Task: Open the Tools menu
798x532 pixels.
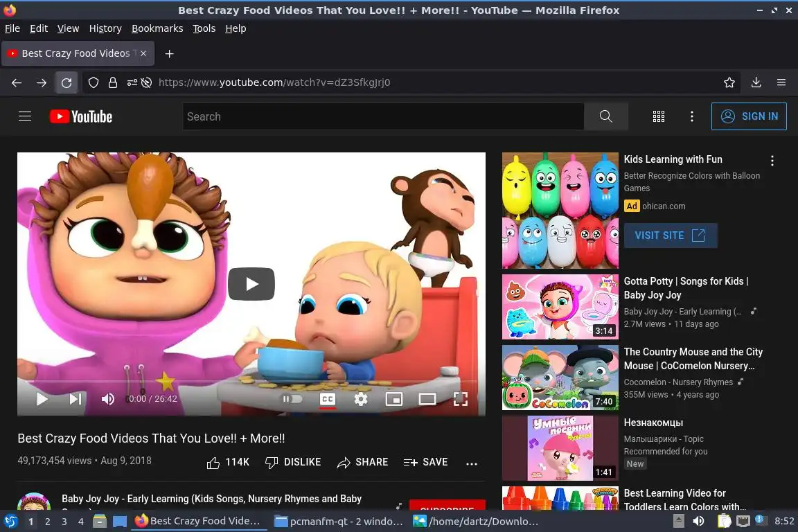Action: coord(204,28)
